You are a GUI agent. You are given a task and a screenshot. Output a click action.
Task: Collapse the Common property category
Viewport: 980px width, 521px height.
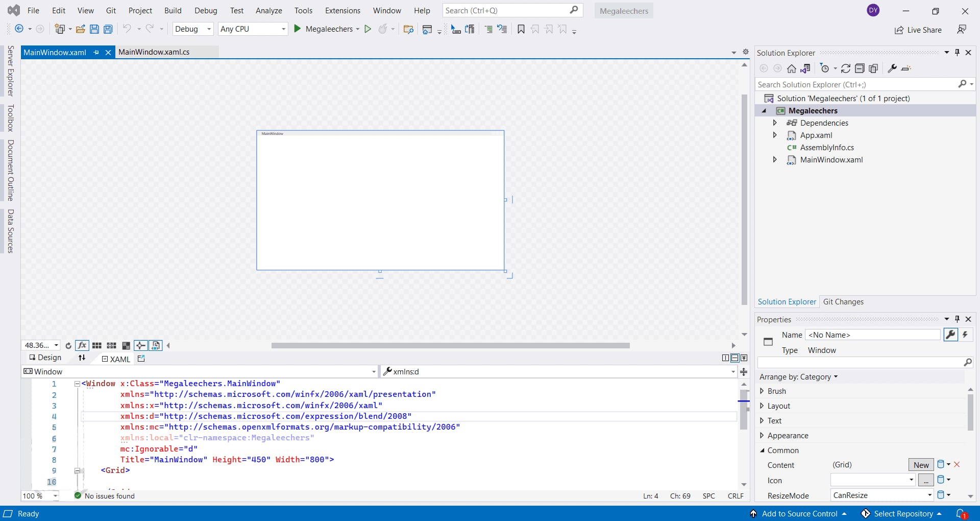pyautogui.click(x=762, y=451)
